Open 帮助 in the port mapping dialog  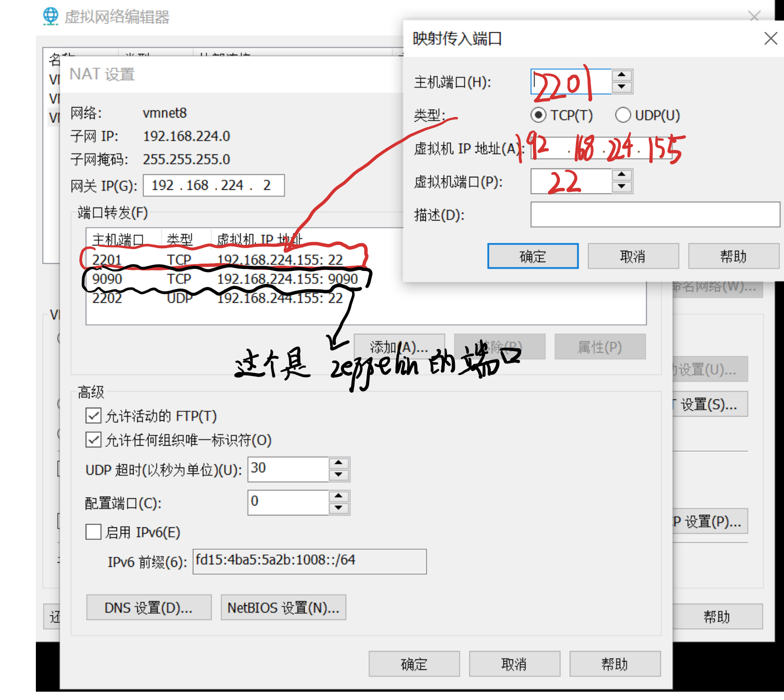coord(734,256)
